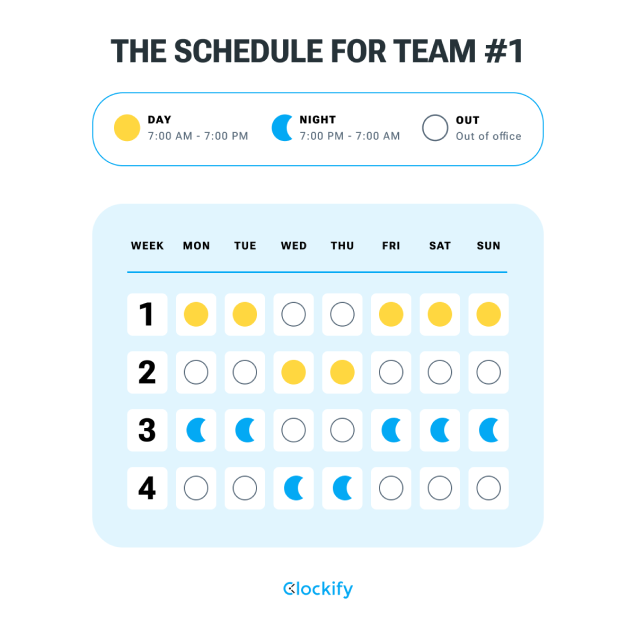
Task: Click the empty Out of office legend circle
Action: [x=435, y=128]
